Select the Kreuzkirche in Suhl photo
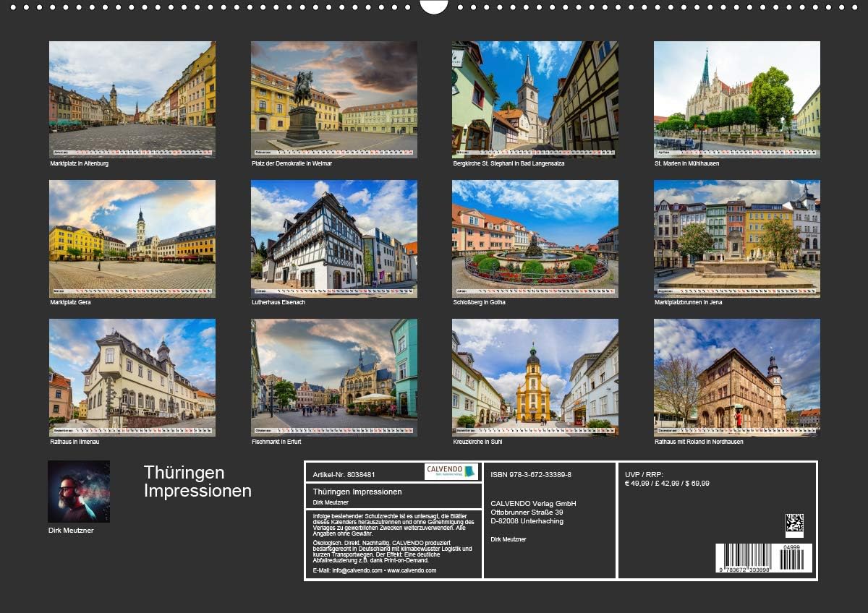This screenshot has width=868, height=613. point(535,377)
